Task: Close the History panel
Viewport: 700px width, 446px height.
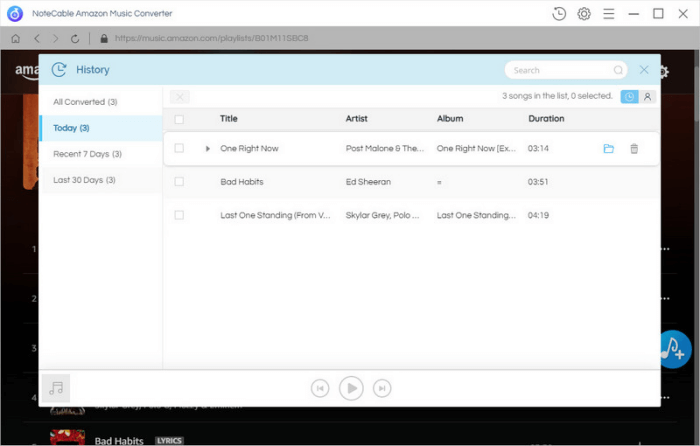Action: coord(644,70)
